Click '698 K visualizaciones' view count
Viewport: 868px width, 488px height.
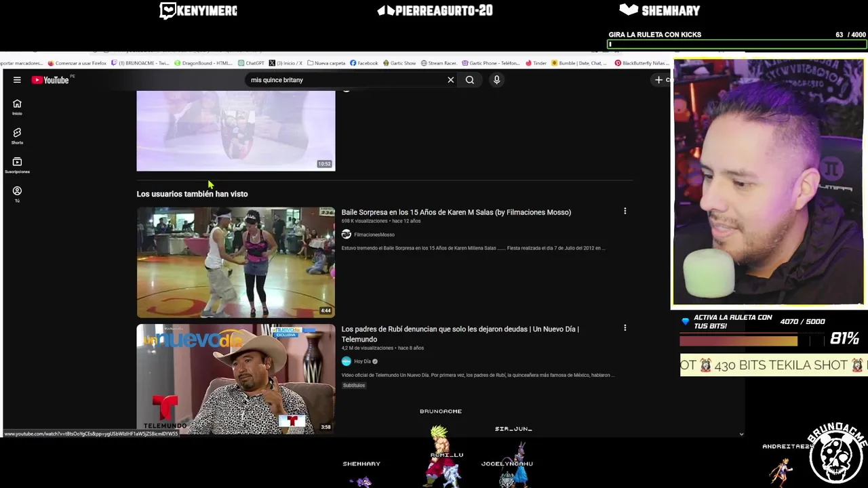point(364,221)
